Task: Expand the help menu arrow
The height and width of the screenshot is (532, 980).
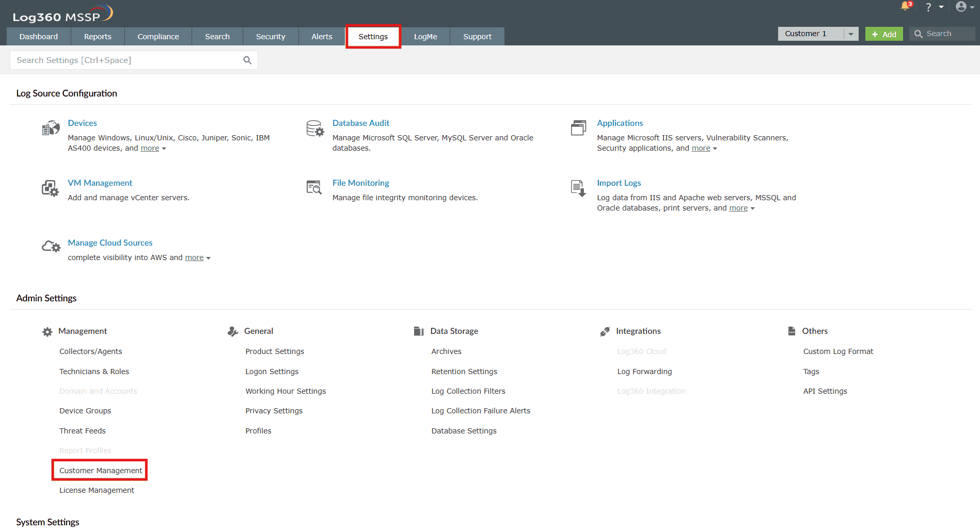Action: tap(941, 7)
